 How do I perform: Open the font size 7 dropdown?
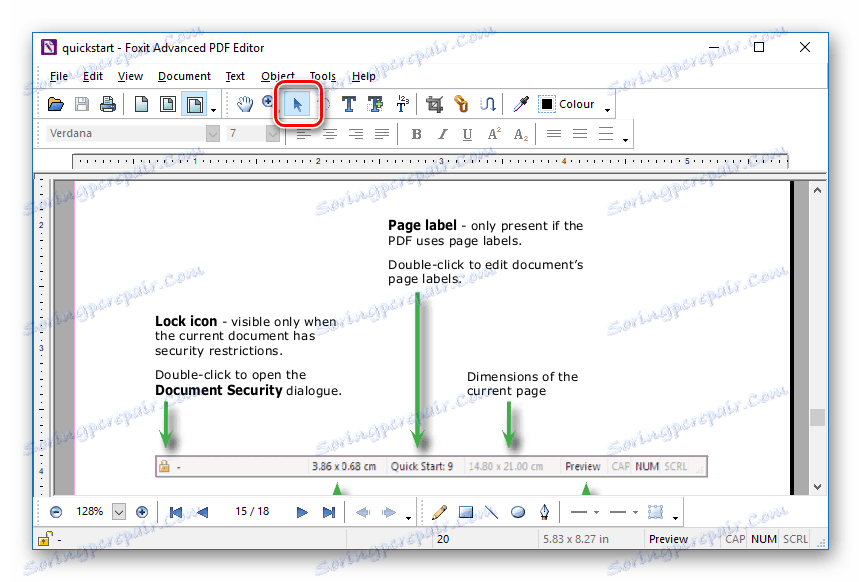click(272, 133)
